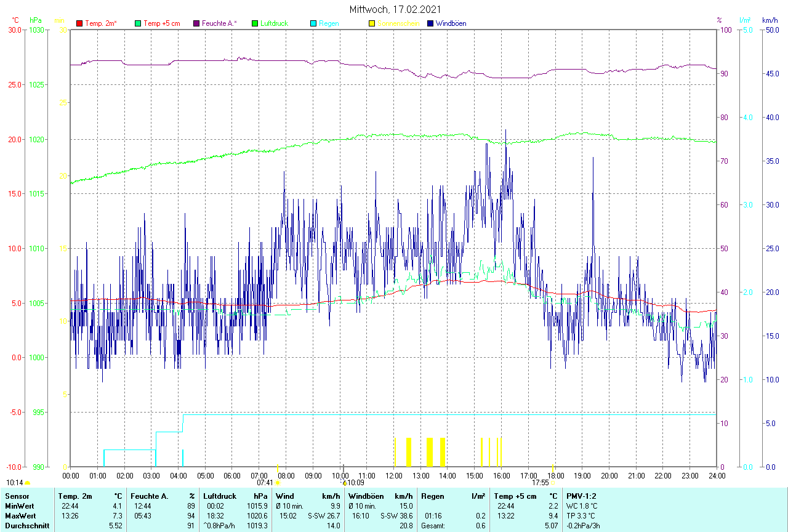This screenshot has height=532, width=788.
Task: Click the 24:00 time axis label
Action: (717, 475)
